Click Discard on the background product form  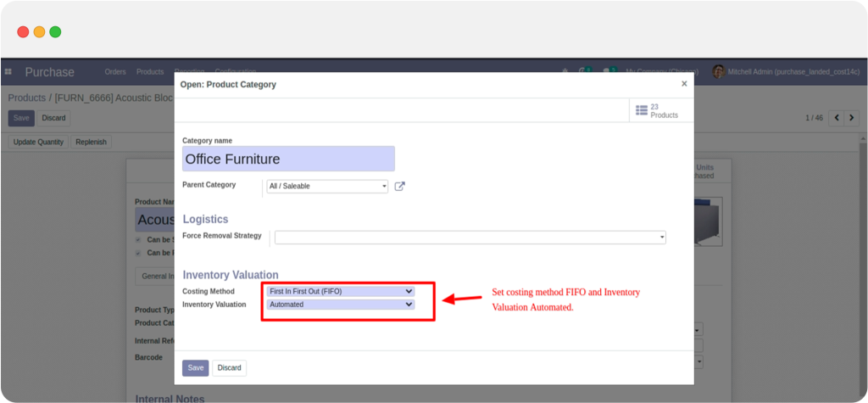(x=53, y=118)
